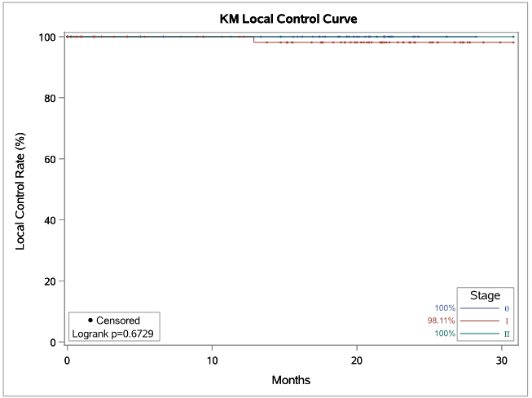Viewport: 532px width, 398px height.
Task: Click the blue 100% label for Stage 0
Action: [445, 308]
